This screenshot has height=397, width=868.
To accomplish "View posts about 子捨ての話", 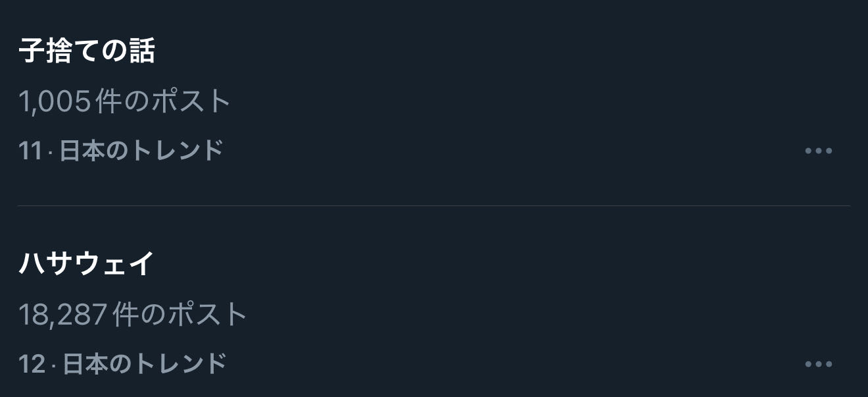I will click(87, 51).
